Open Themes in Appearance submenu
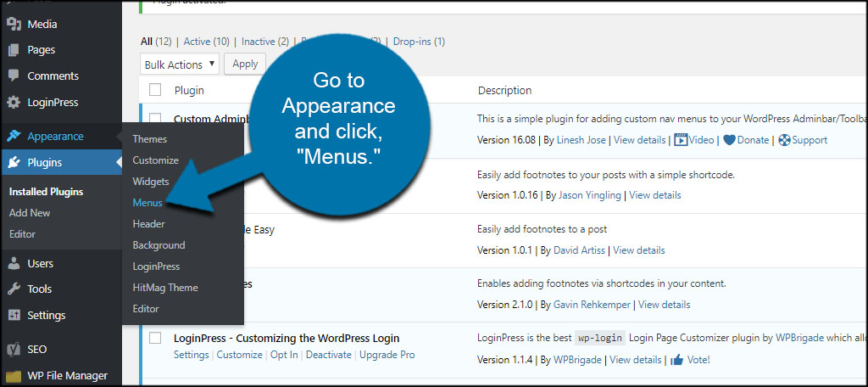This screenshot has width=868, height=387. (x=149, y=139)
